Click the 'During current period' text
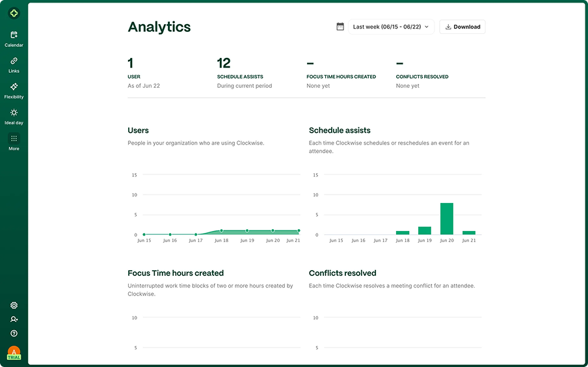Image resolution: width=588 pixels, height=367 pixels. [x=245, y=85]
